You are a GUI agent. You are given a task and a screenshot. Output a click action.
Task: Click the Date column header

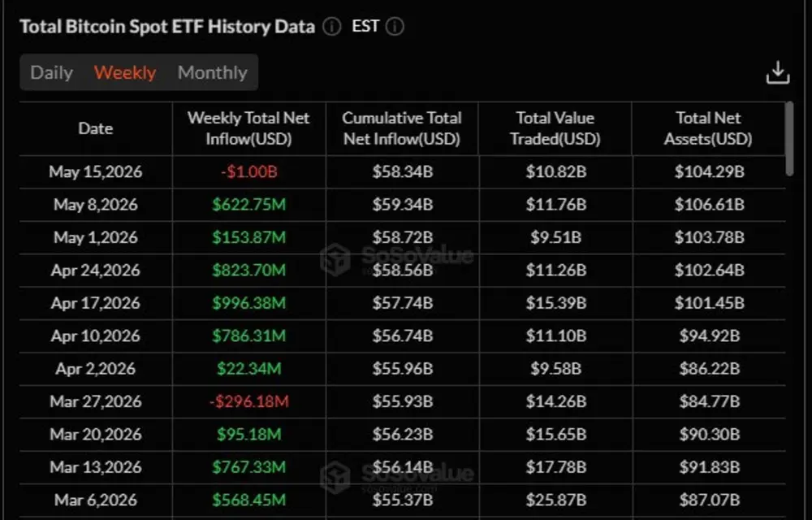coord(95,128)
